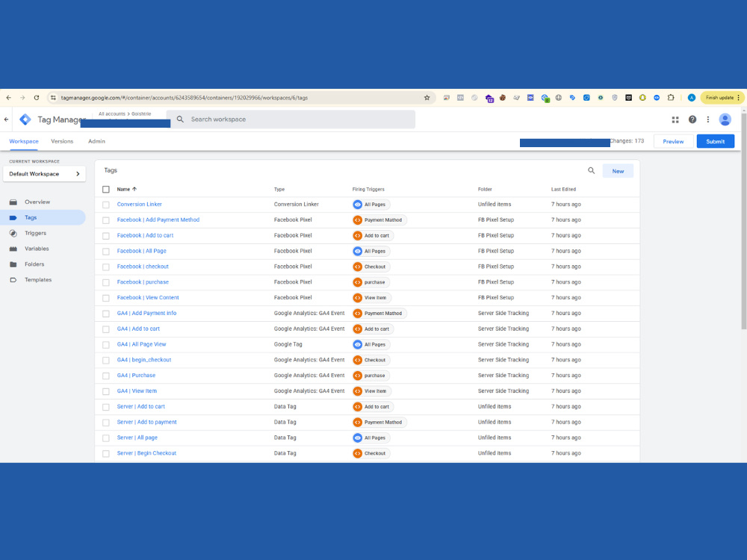747x560 pixels.
Task: Open the Finish update Chrome menu
Action: 722,98
